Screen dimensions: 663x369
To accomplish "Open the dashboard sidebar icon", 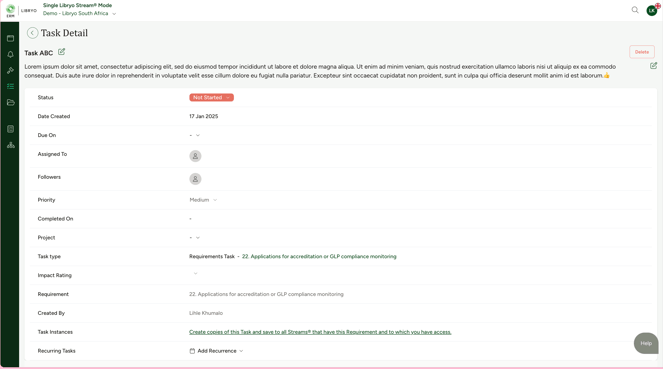I will pyautogui.click(x=11, y=38).
